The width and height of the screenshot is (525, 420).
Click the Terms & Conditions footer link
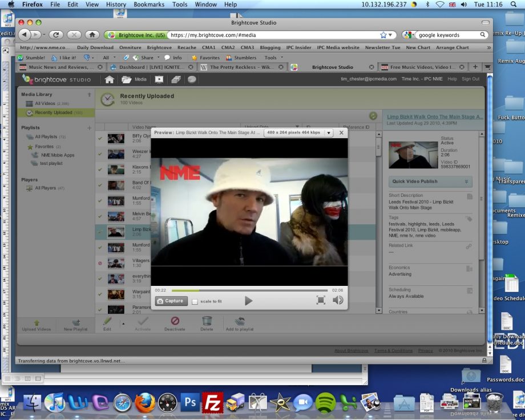(x=393, y=350)
